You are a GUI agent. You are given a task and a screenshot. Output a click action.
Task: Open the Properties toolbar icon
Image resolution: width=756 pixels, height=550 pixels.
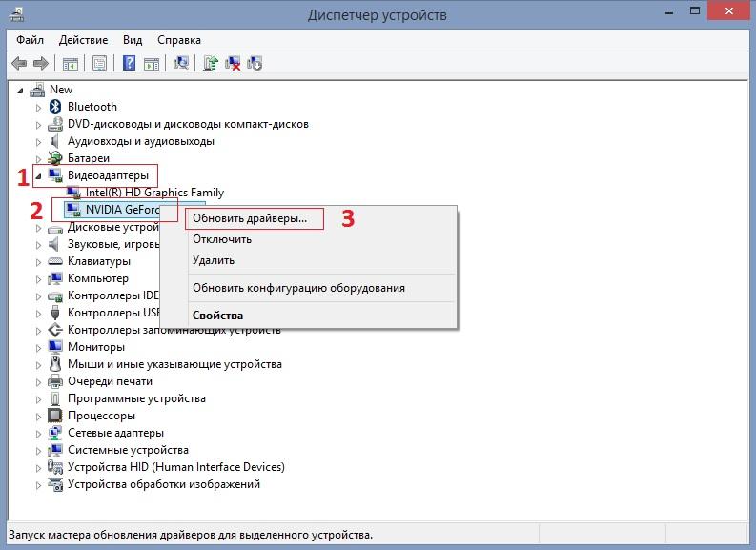[x=100, y=63]
